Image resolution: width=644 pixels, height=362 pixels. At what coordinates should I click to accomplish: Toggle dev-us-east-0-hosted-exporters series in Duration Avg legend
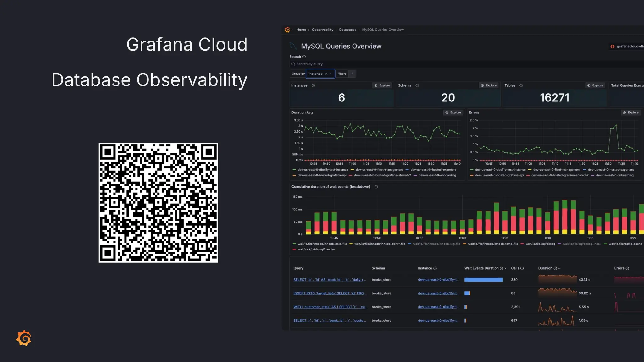433,170
